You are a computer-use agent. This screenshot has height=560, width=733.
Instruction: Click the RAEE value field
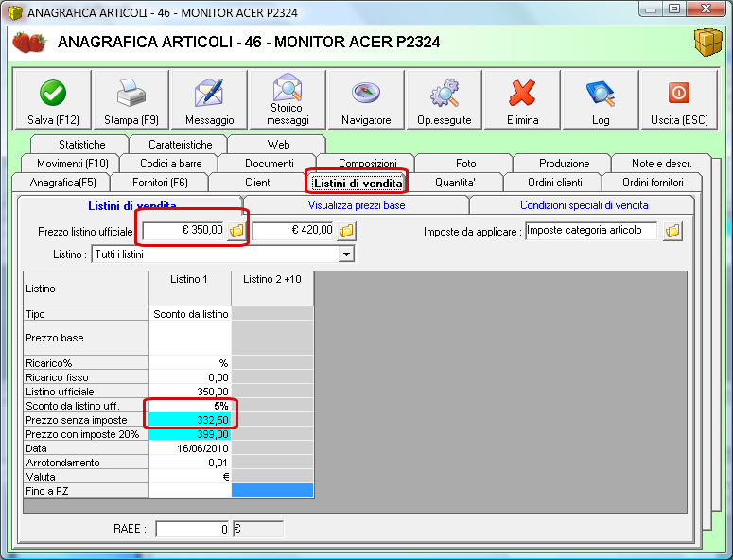[x=192, y=529]
